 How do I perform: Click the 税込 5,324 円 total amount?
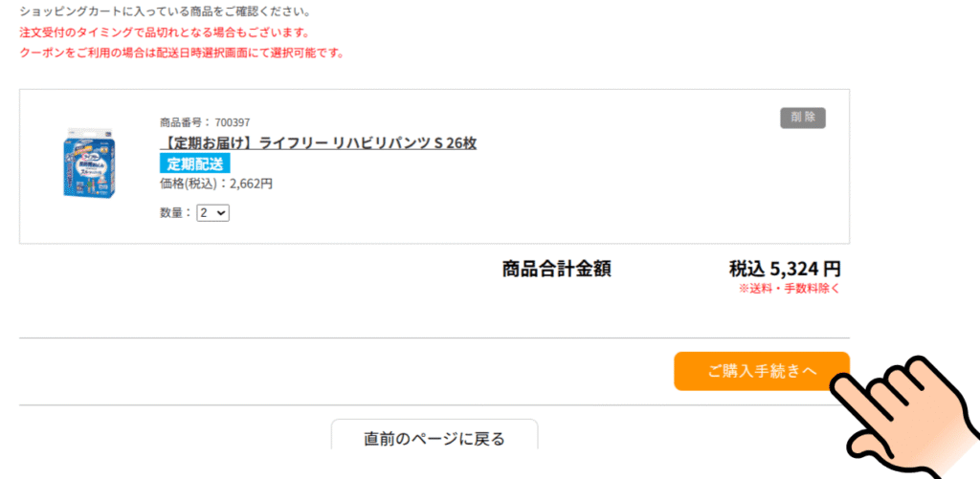click(785, 270)
